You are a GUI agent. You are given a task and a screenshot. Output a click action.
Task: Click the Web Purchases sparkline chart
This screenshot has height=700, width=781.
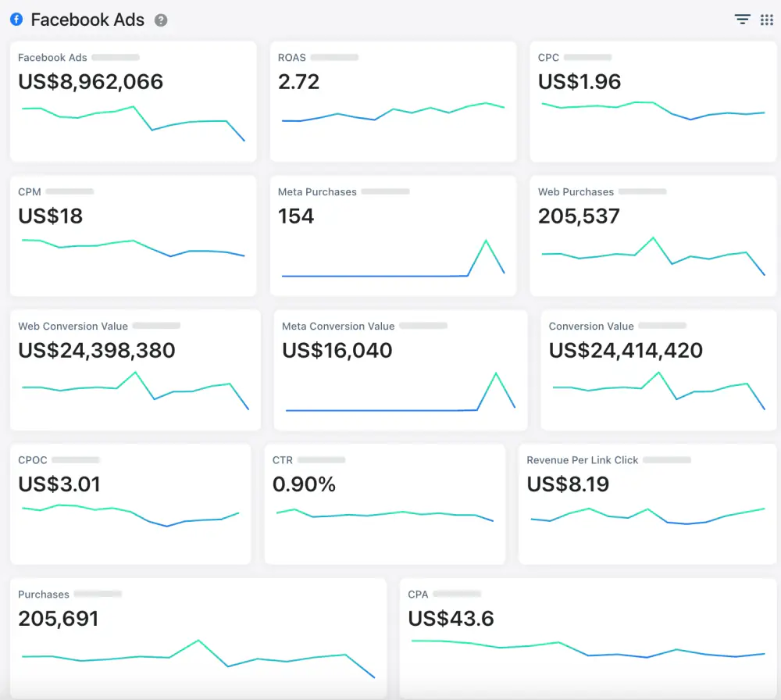tap(653, 256)
